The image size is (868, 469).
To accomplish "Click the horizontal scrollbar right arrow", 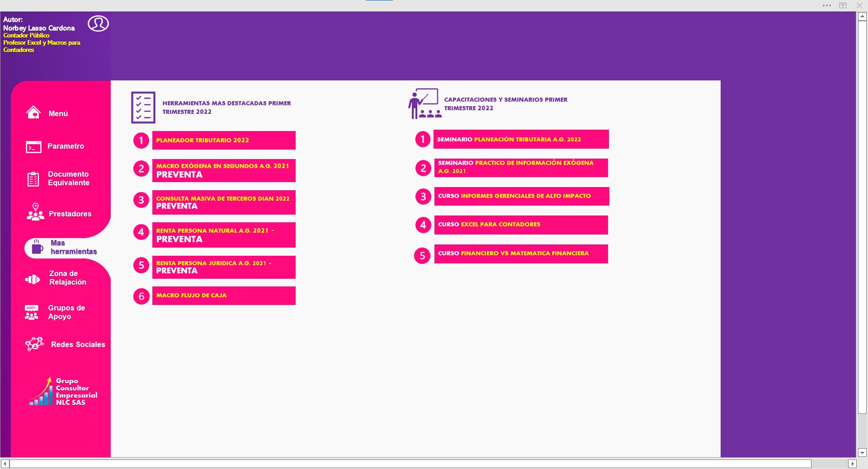I will point(852,464).
